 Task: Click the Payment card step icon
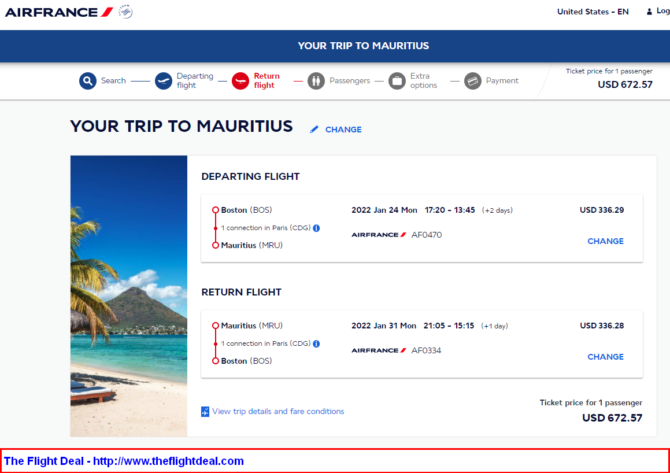pos(473,81)
